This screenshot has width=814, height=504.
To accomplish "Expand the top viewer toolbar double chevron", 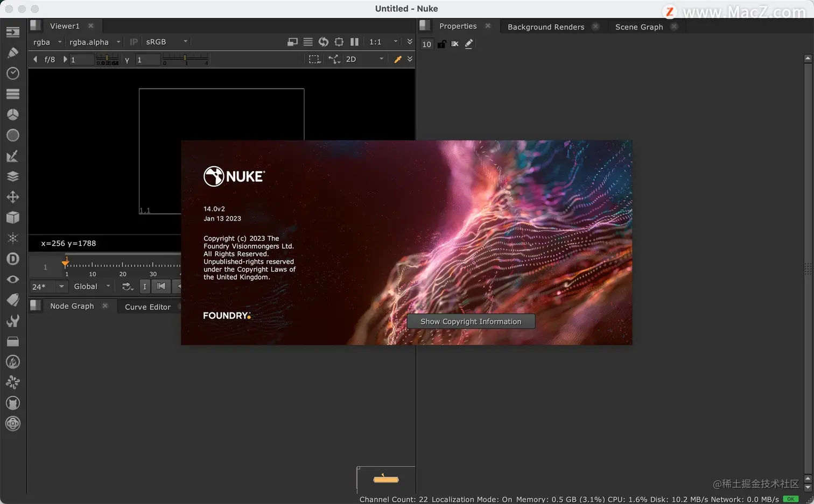I will [410, 42].
